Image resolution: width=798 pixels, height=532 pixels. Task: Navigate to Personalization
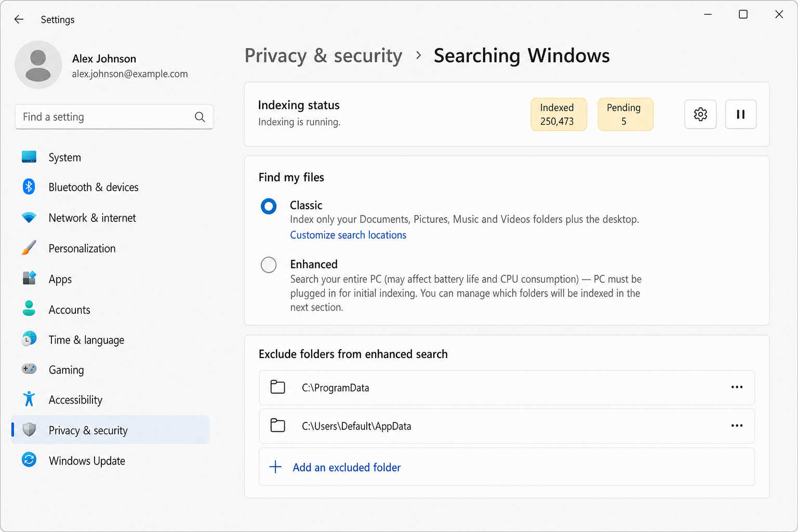pyautogui.click(x=110, y=248)
